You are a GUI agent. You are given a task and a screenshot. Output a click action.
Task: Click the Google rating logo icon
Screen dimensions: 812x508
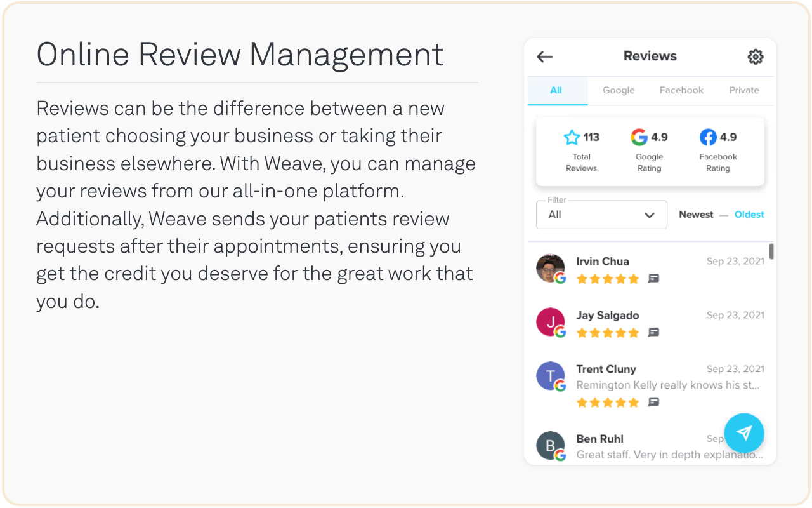(x=639, y=137)
